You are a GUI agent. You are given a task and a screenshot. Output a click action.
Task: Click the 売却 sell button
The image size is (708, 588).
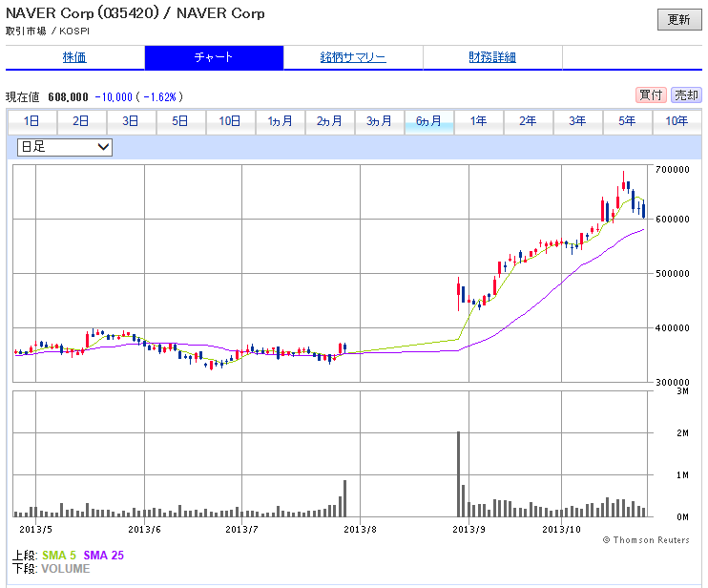[686, 94]
